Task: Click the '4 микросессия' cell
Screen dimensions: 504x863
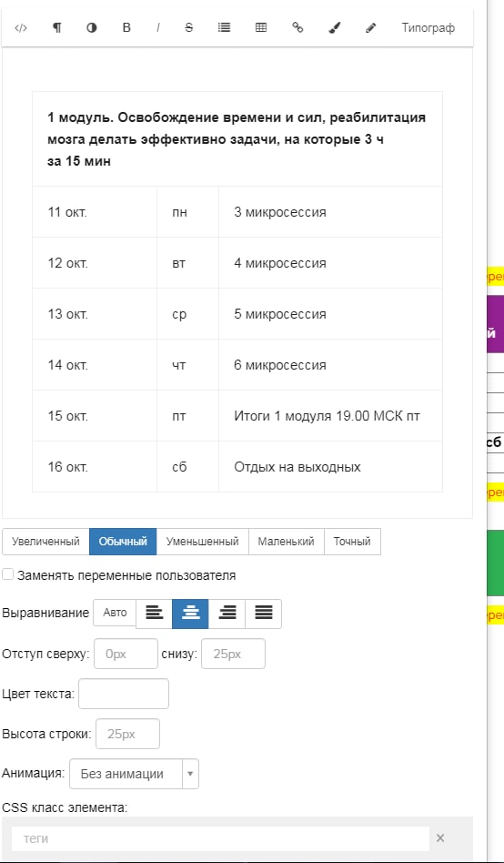Action: pyautogui.click(x=330, y=263)
